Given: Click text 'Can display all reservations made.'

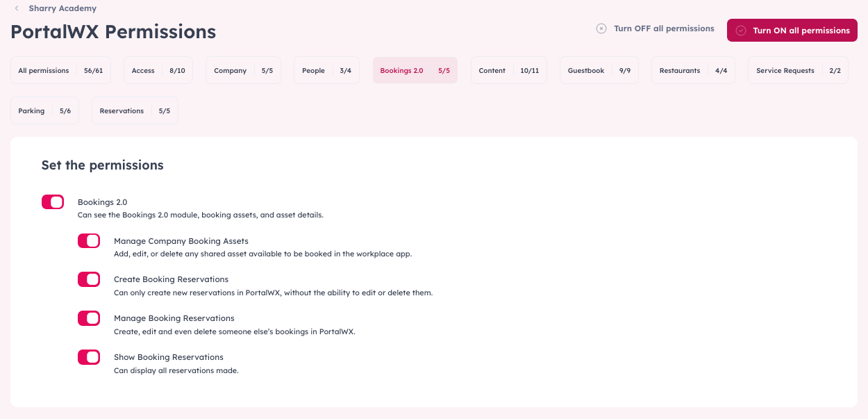Looking at the screenshot, I should pyautogui.click(x=176, y=371).
